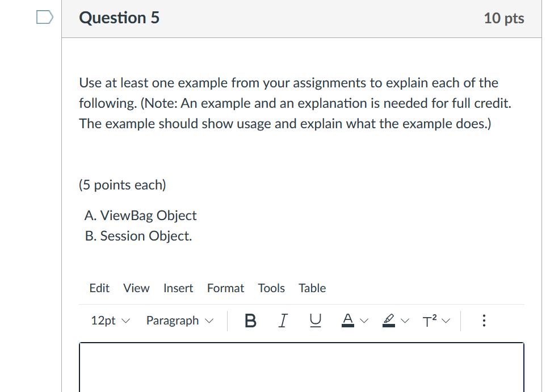This screenshot has width=550, height=392.
Task: Expand the Paragraph style dropdown
Action: pyautogui.click(x=179, y=320)
